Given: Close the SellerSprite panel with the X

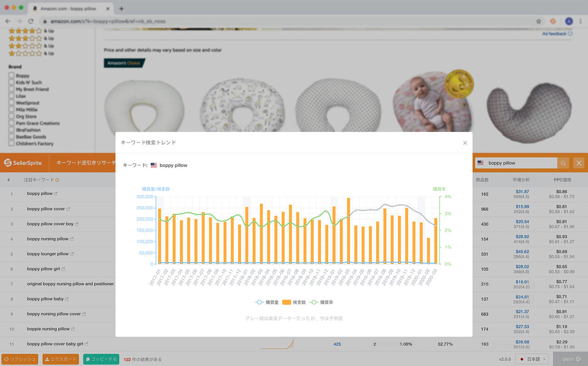Looking at the screenshot, I should pyautogui.click(x=579, y=163).
